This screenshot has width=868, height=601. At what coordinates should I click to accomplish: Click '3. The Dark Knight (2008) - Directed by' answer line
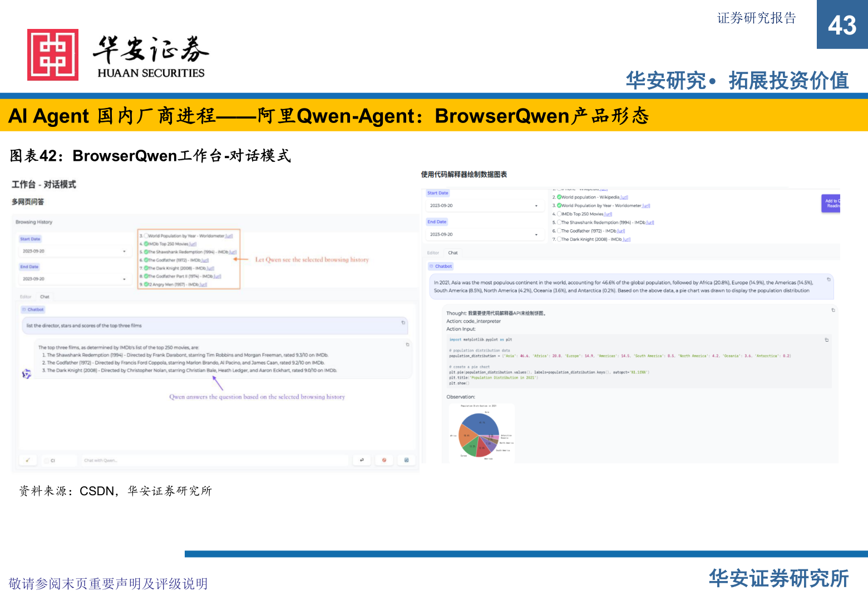pyautogui.click(x=189, y=370)
